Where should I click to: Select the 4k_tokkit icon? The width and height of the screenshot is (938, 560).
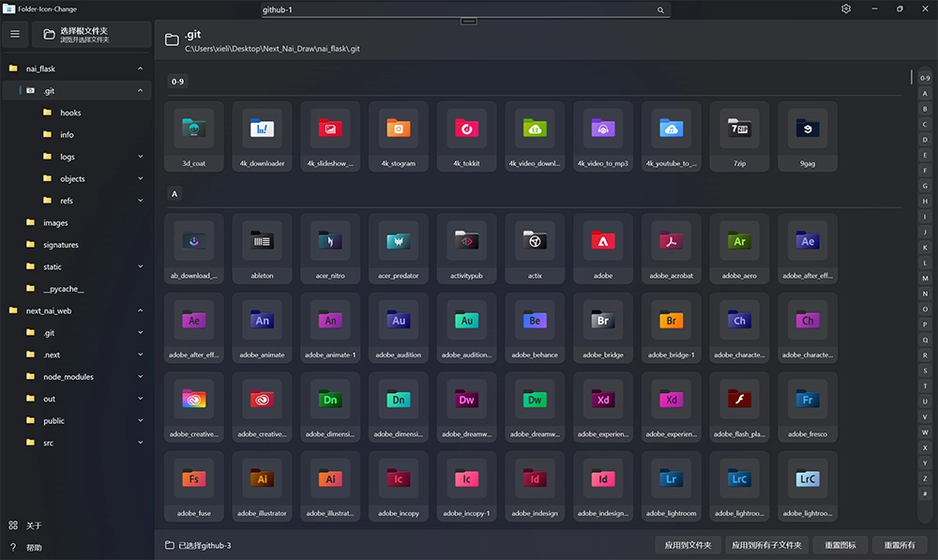click(466, 136)
